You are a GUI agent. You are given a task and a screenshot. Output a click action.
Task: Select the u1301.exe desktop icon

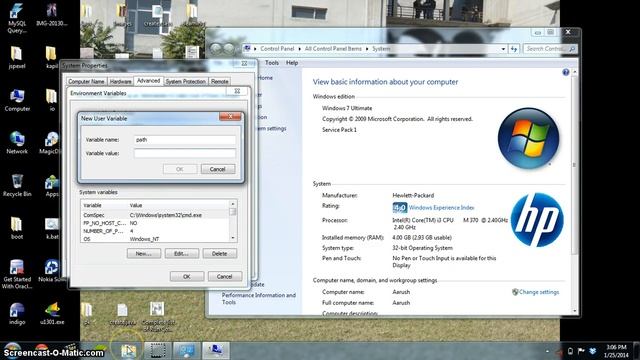click(x=52, y=313)
